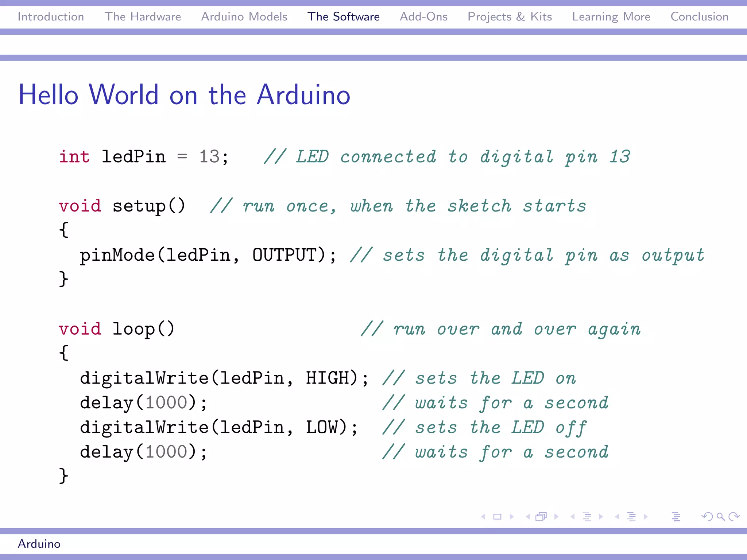Click 'pinMode(ledPin, OUTPUT);' code line
Viewport: 747px width, 560px height.
(208, 255)
